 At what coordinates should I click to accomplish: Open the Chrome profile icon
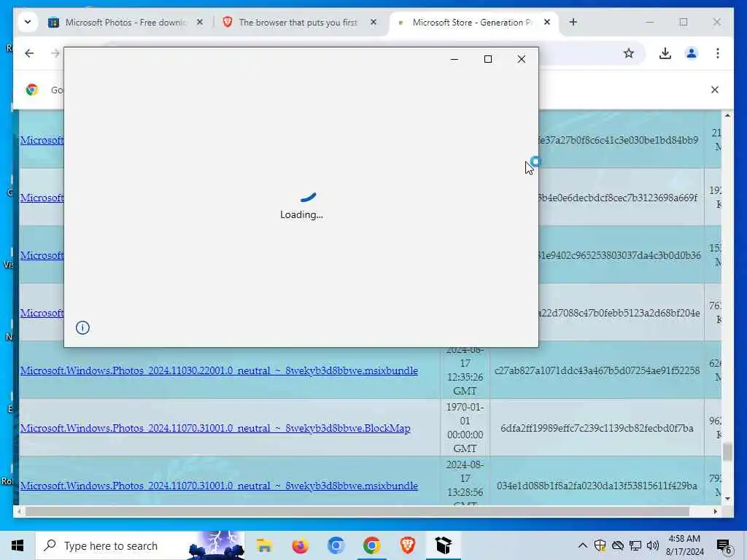(692, 53)
